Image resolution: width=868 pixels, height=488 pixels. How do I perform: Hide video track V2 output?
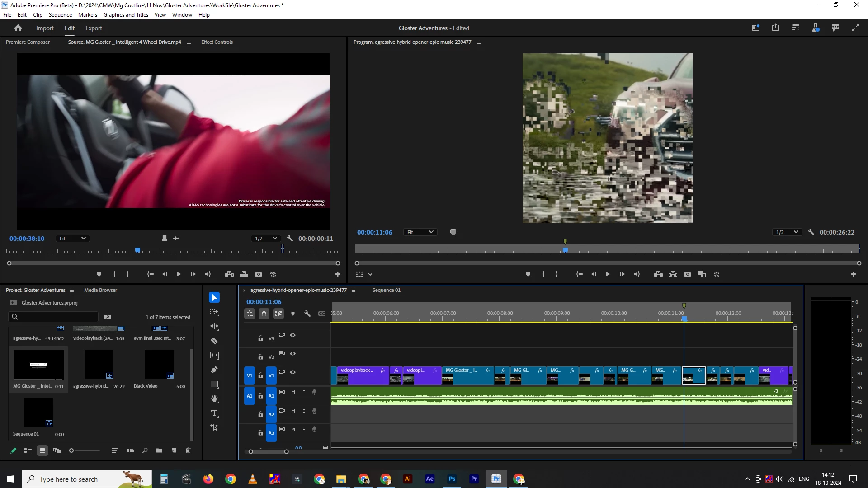click(293, 354)
